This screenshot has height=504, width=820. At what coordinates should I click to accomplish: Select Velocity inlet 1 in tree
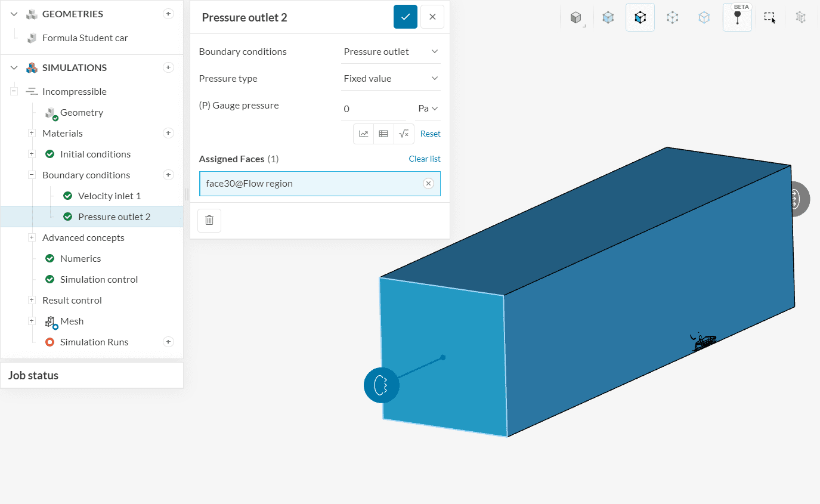(109, 196)
